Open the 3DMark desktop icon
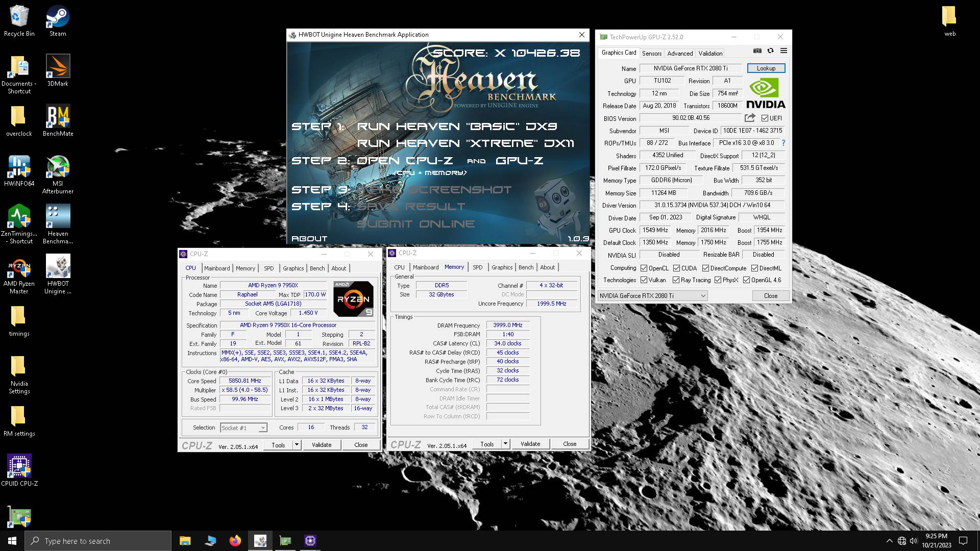Viewport: 980px width, 551px height. click(x=58, y=70)
